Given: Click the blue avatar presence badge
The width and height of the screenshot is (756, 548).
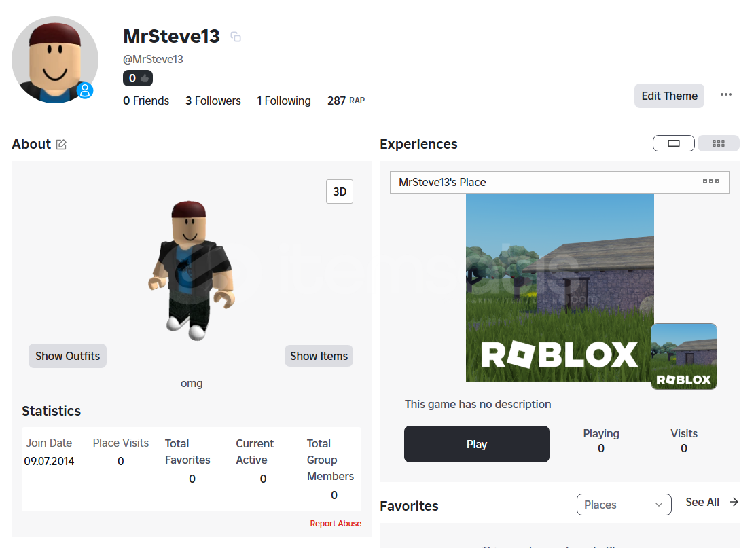Looking at the screenshot, I should click(x=85, y=90).
